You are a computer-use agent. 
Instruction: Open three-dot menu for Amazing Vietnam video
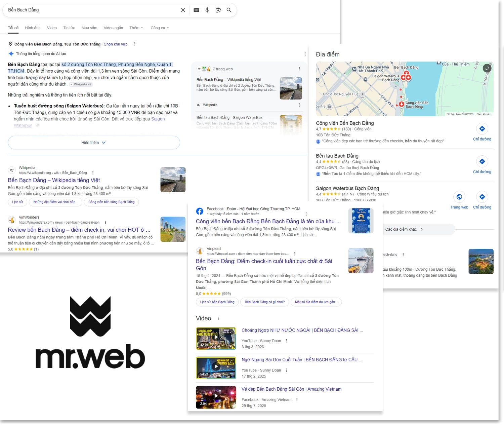[x=297, y=400]
